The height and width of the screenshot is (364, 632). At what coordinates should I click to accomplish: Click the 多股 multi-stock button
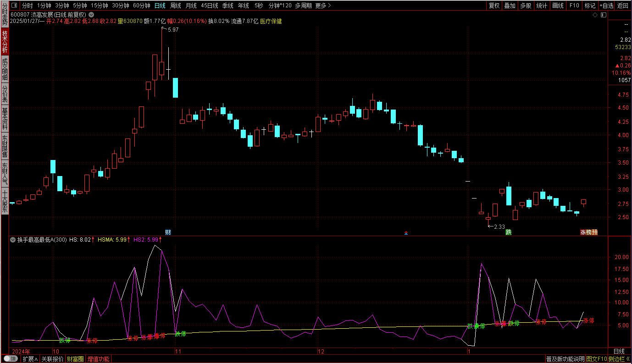526,6
